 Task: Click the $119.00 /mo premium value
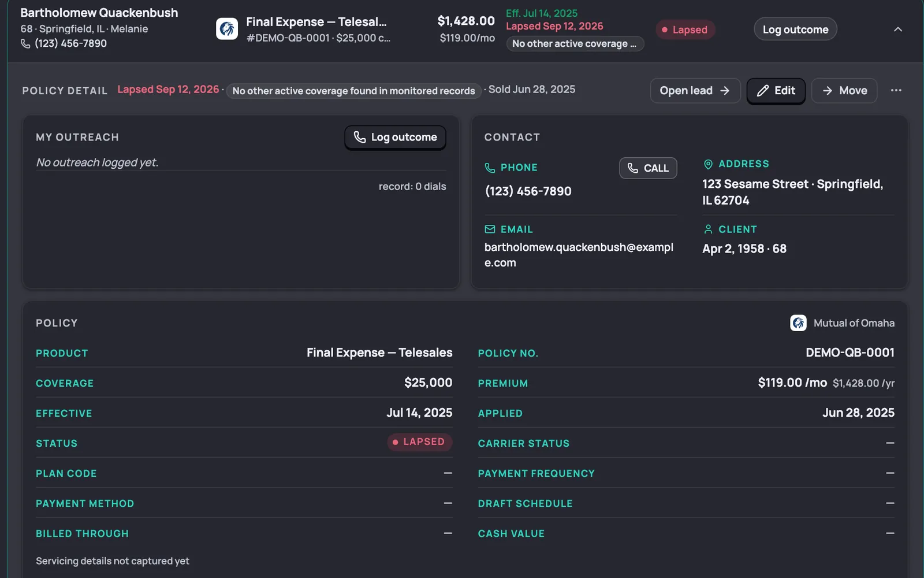[792, 383]
